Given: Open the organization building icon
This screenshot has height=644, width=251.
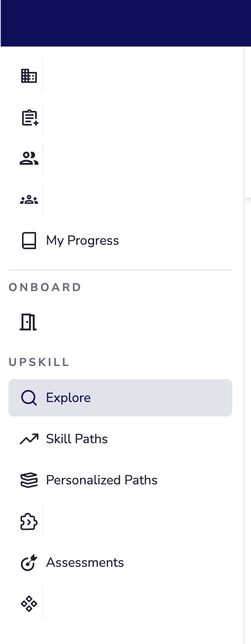Looking at the screenshot, I should [29, 76].
